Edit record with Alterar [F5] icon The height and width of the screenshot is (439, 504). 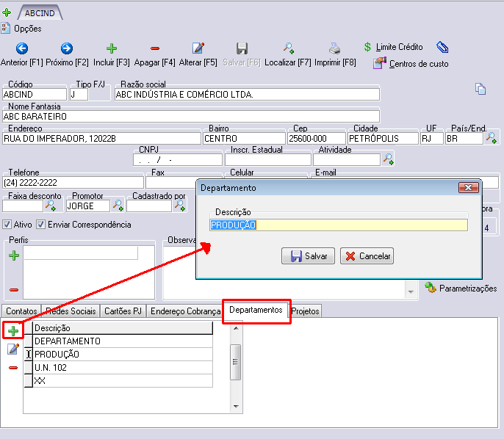click(198, 48)
